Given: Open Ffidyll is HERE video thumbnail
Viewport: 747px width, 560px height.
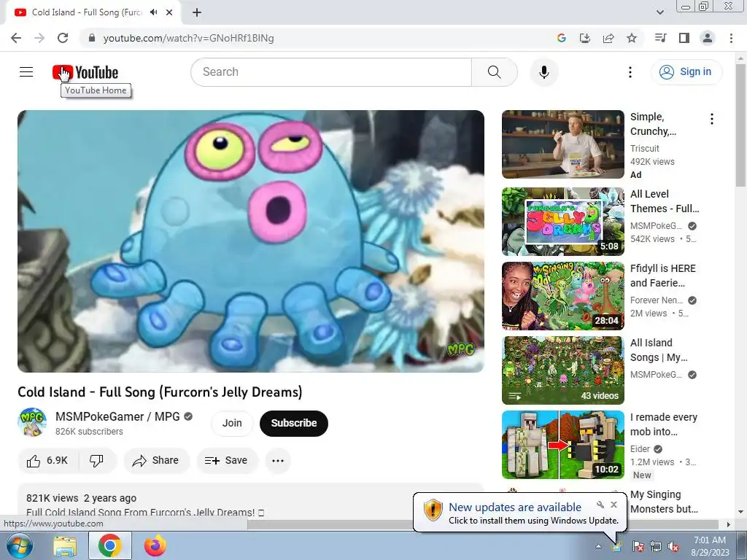Looking at the screenshot, I should [x=562, y=296].
